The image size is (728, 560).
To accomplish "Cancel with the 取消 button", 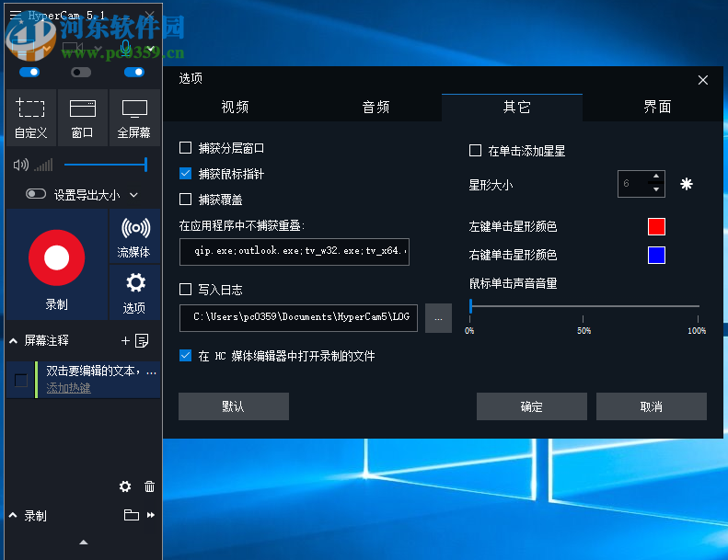I will pos(652,406).
